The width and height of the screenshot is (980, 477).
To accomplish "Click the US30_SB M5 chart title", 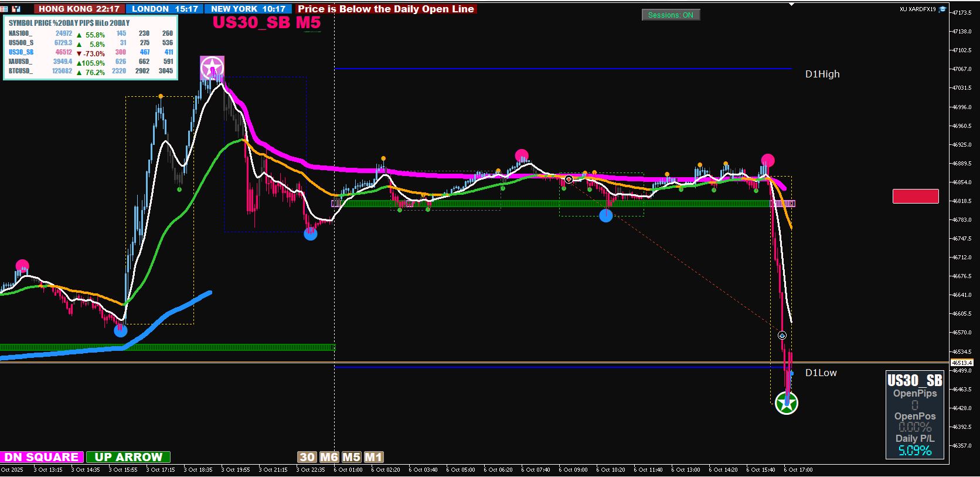I will (x=267, y=22).
